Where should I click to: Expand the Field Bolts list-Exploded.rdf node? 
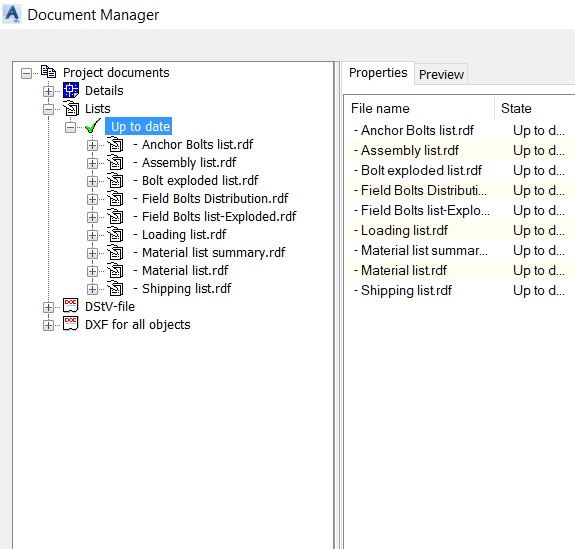pos(92,217)
